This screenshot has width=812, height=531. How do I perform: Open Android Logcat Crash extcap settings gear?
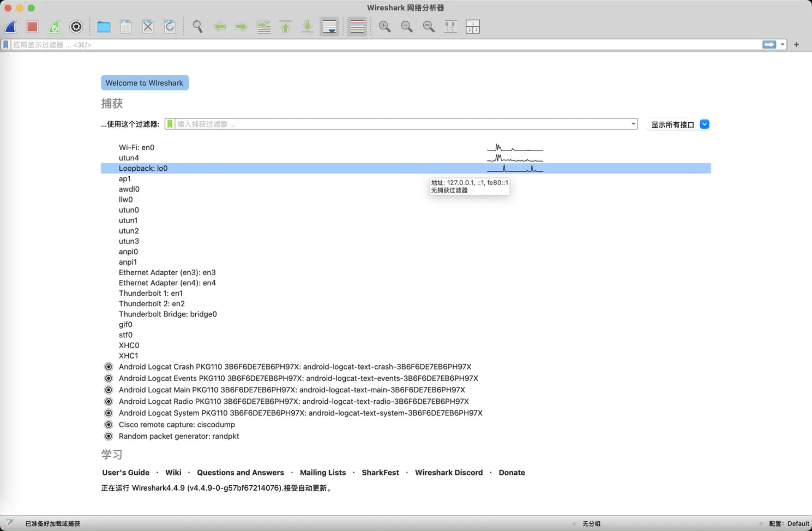coord(108,367)
